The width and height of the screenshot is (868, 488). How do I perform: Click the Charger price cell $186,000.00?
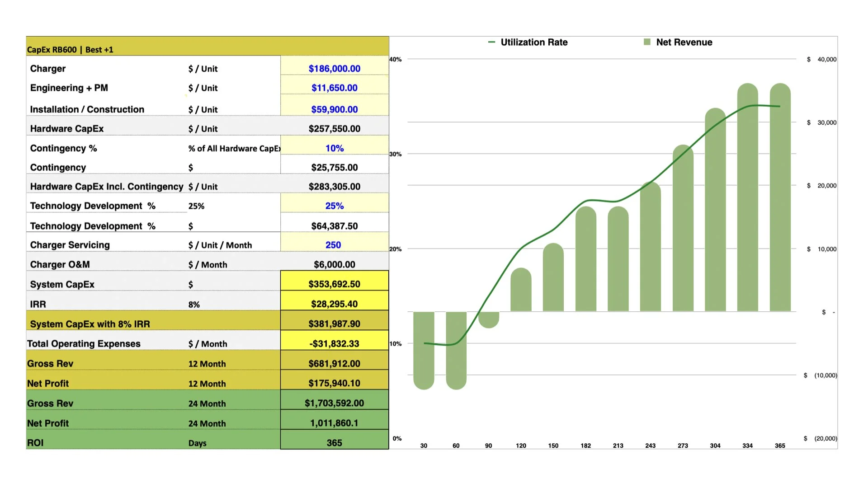[334, 68]
